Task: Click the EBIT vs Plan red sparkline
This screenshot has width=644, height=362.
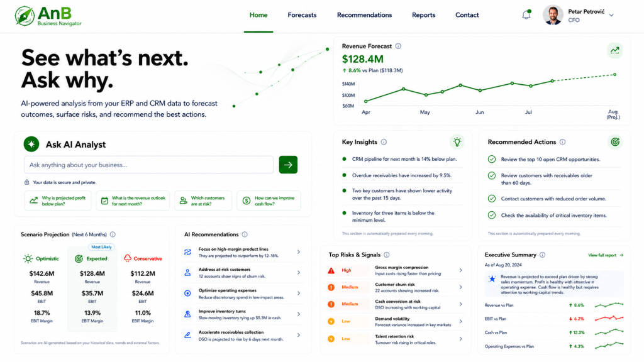Action: 609,319
